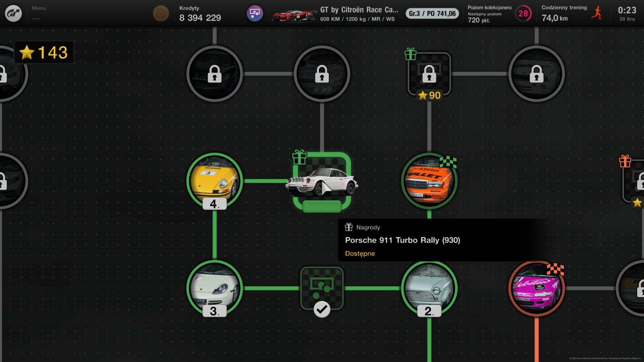
Task: Click the GT logo icon
Action: click(13, 13)
